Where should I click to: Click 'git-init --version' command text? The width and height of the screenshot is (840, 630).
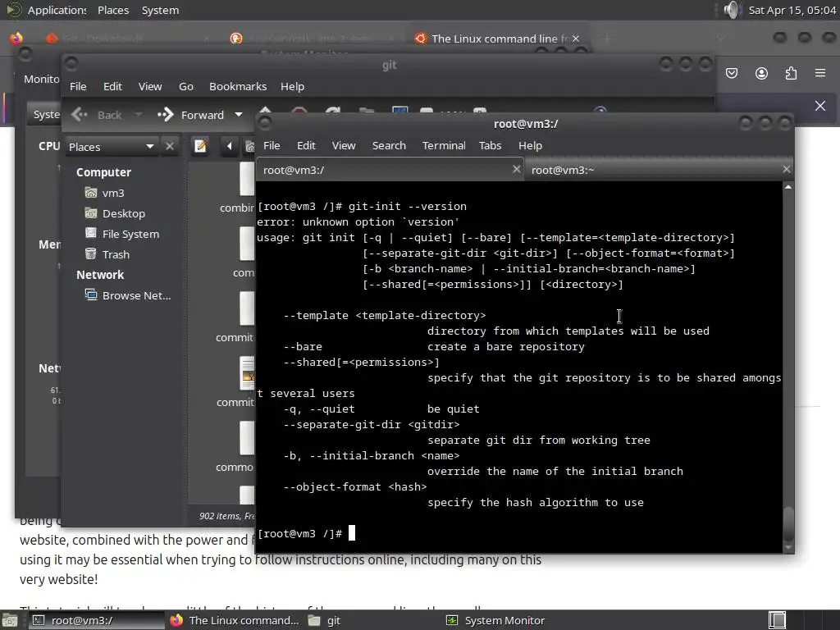(407, 206)
